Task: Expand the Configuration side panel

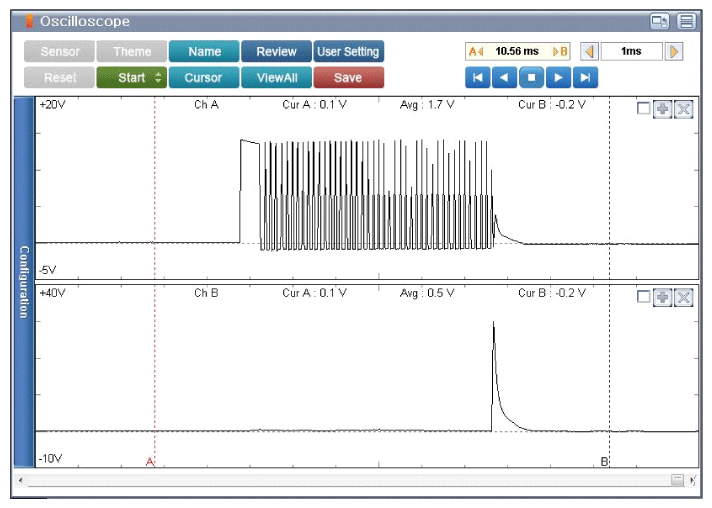Action: [x=24, y=280]
